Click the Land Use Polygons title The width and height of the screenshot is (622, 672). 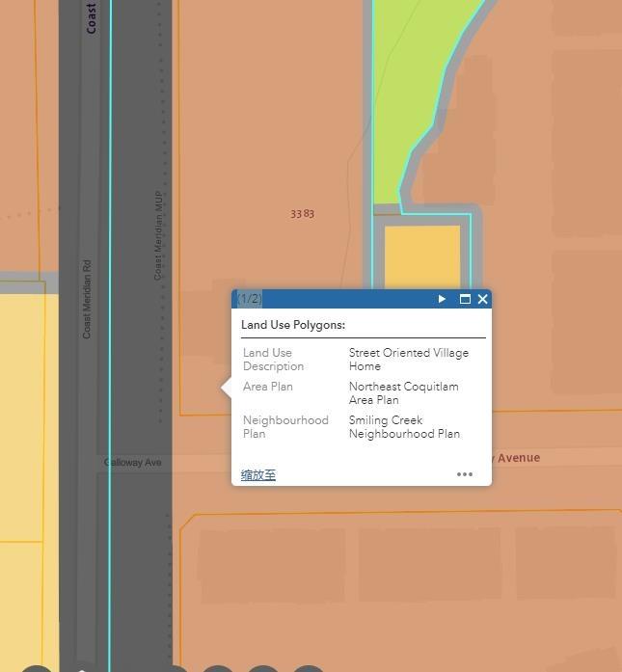point(293,325)
